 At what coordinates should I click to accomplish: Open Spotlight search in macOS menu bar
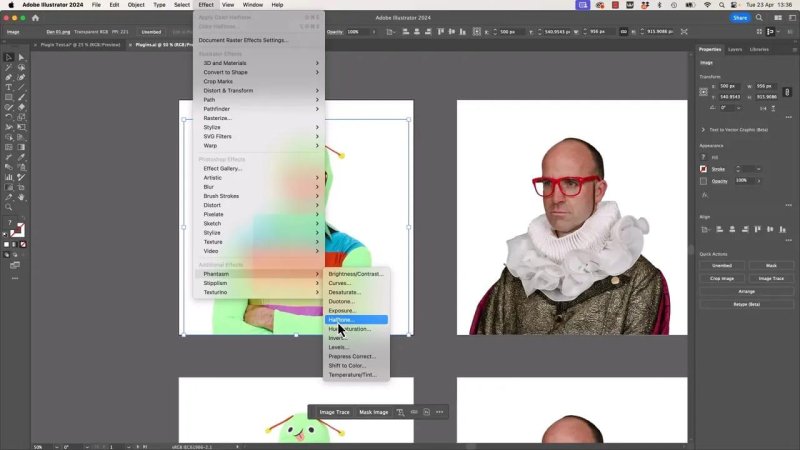tap(721, 5)
